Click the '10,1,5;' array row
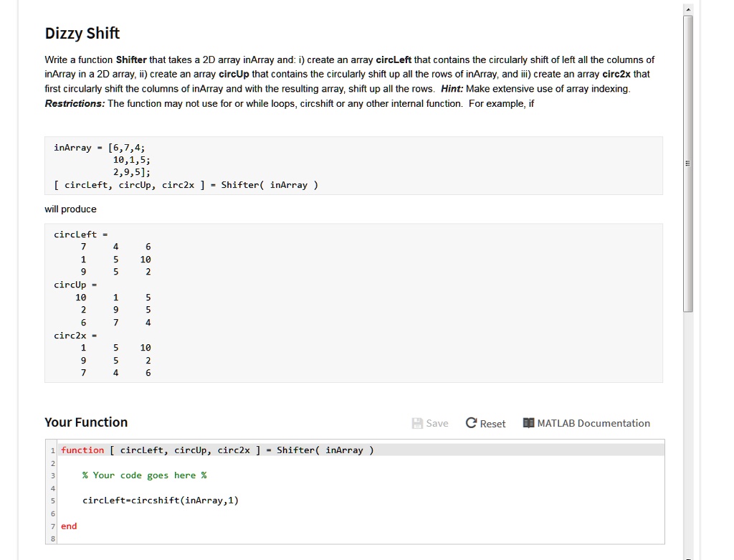Screen dimensions: 734x560 [132, 160]
